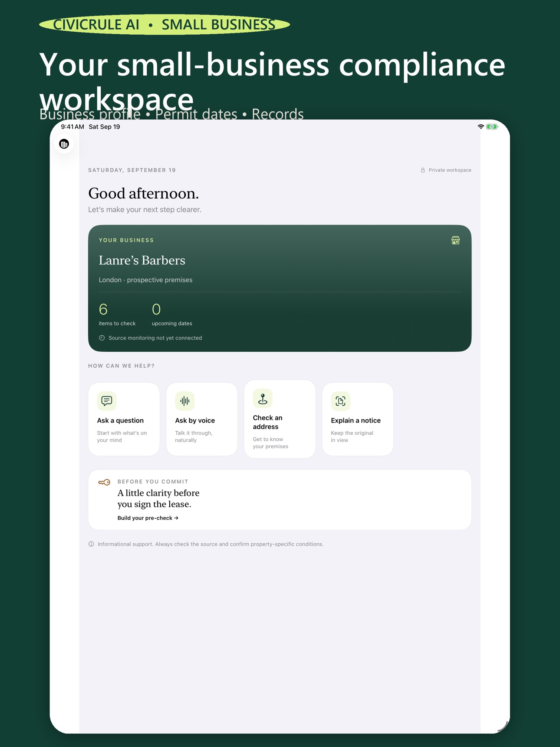Image resolution: width=560 pixels, height=747 pixels.
Task: View the 0 upcoming dates count
Action: [172, 314]
